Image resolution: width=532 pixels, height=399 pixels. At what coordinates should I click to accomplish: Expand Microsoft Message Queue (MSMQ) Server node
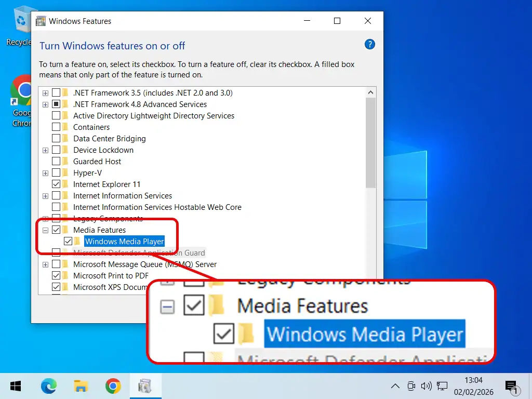coord(45,264)
